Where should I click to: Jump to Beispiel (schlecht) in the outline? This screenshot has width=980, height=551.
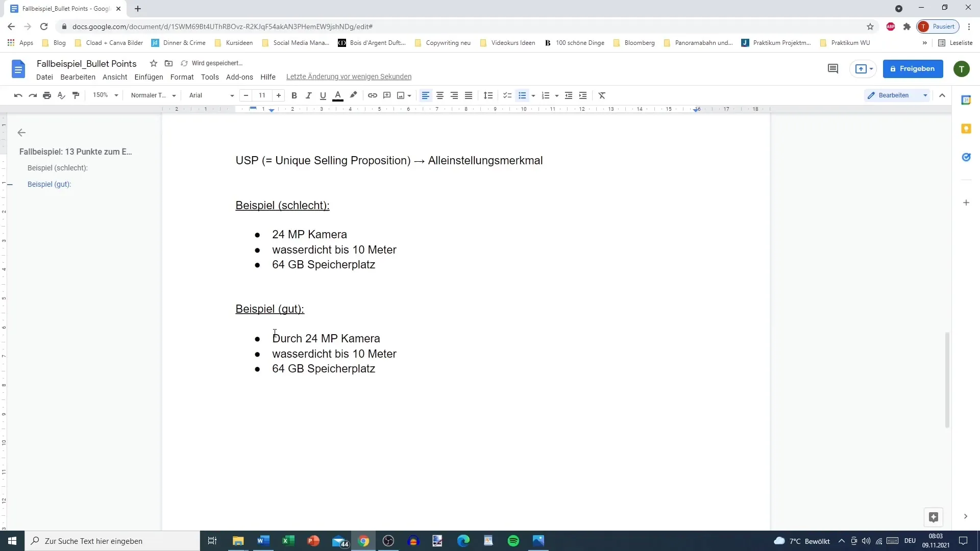point(58,168)
